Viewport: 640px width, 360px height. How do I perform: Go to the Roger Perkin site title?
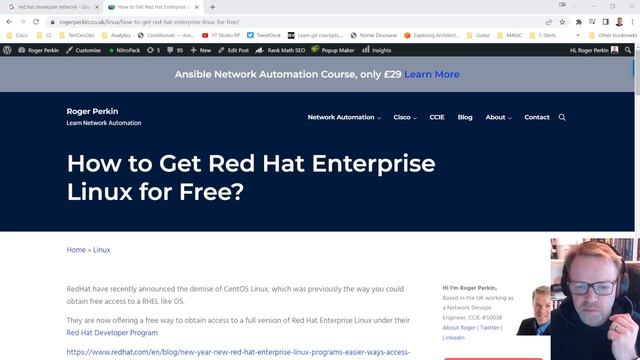point(92,111)
